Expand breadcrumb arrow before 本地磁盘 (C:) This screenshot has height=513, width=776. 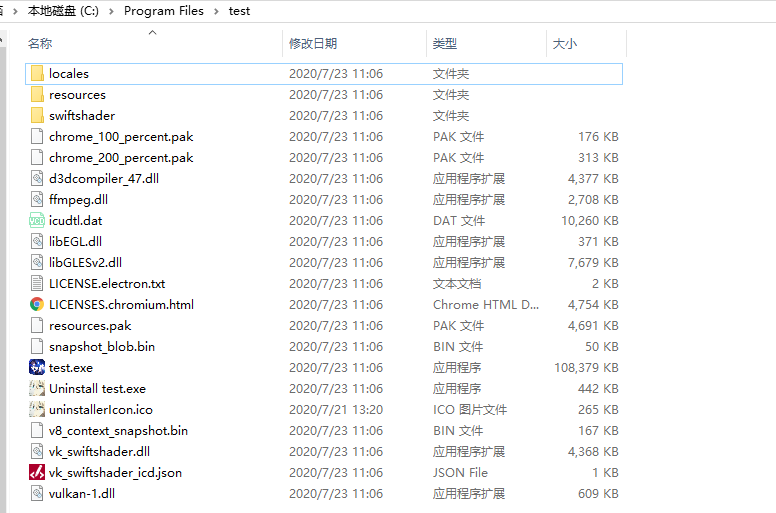(x=15, y=11)
